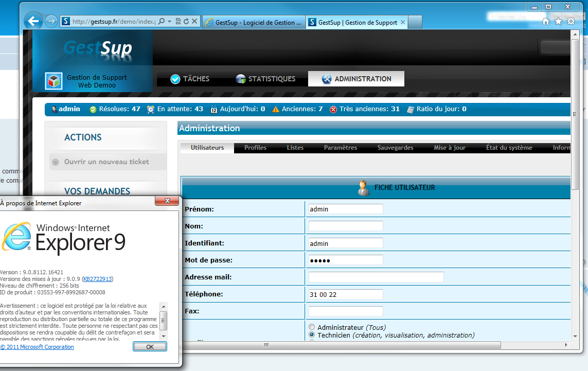Open the Tâches menu
Viewport: 588px width, 371px height.
[190, 79]
